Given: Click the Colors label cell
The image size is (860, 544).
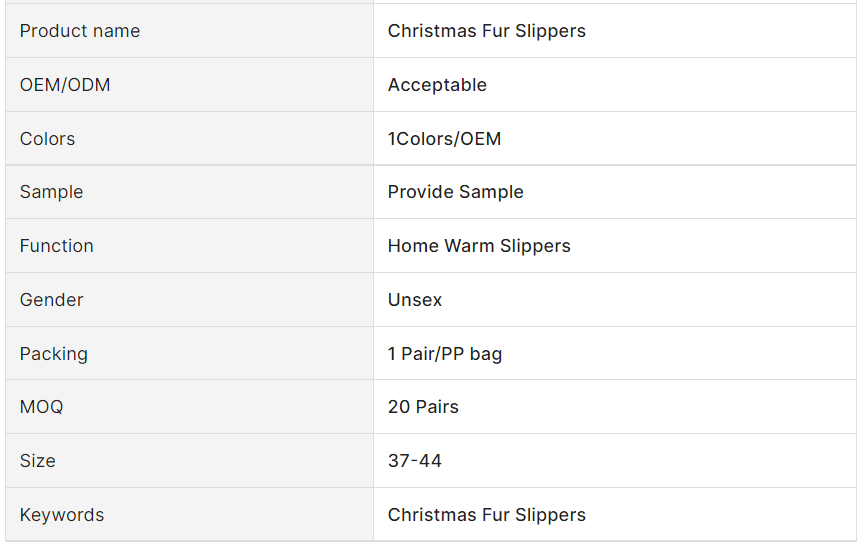Looking at the screenshot, I should [x=47, y=139].
